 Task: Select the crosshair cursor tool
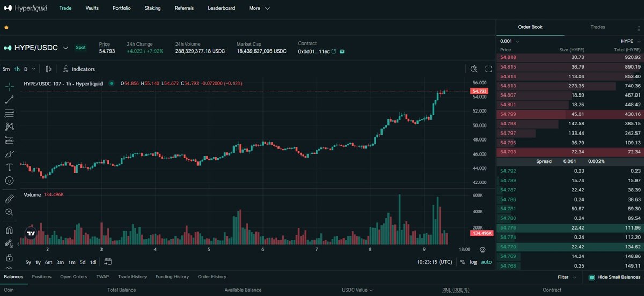point(9,86)
